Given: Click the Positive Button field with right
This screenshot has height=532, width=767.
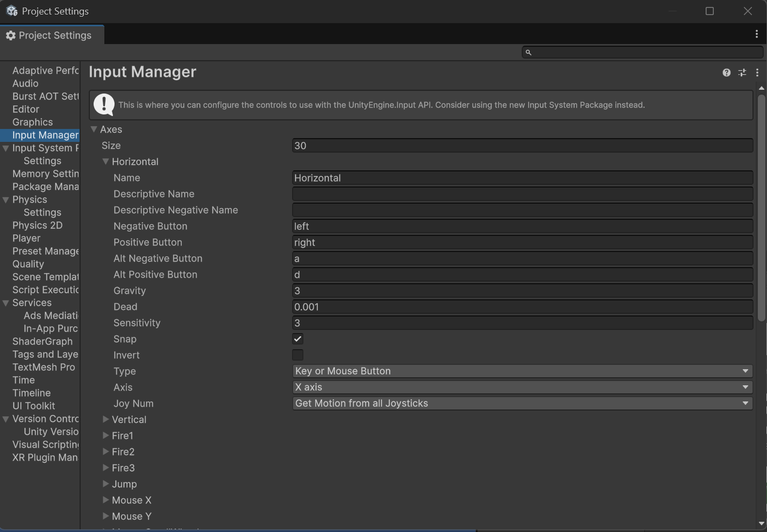Looking at the screenshot, I should [x=522, y=242].
